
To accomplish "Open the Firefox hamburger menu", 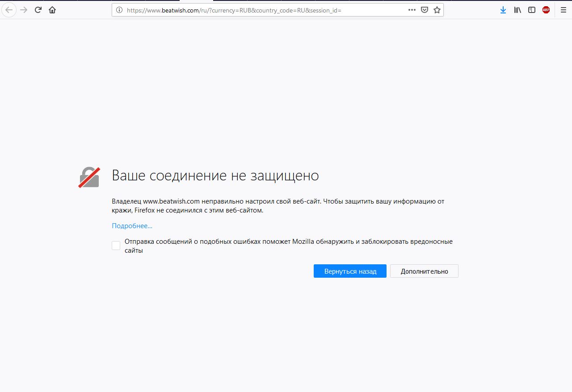I will click(x=563, y=10).
